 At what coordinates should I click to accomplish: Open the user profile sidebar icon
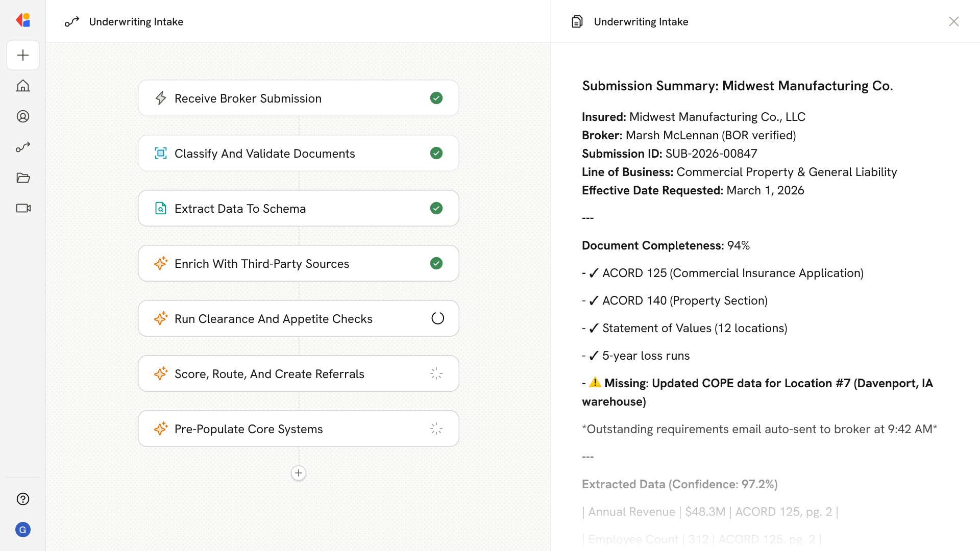click(23, 116)
